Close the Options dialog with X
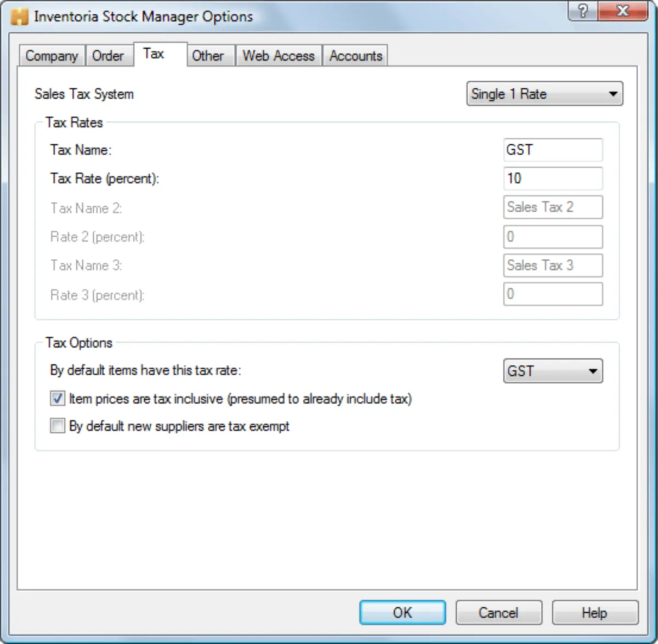Viewport: 658px width, 644px height. (x=623, y=10)
